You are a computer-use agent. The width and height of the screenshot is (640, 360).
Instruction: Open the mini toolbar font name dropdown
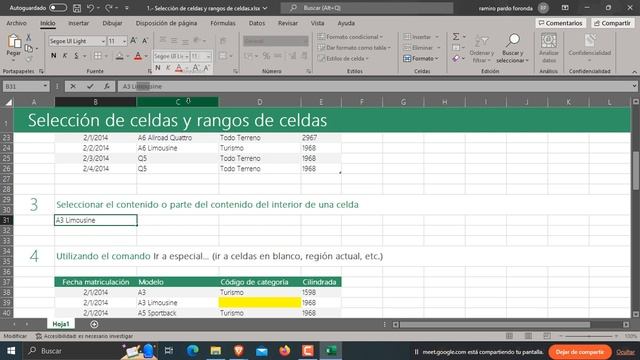point(187,56)
